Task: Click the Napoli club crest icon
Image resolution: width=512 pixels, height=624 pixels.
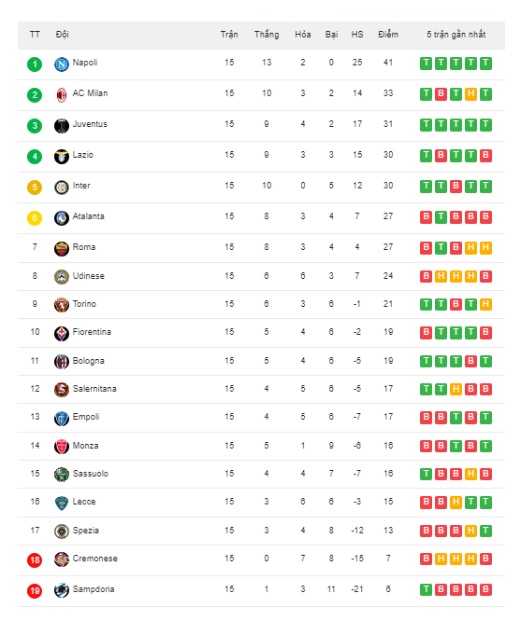Action: pos(61,64)
